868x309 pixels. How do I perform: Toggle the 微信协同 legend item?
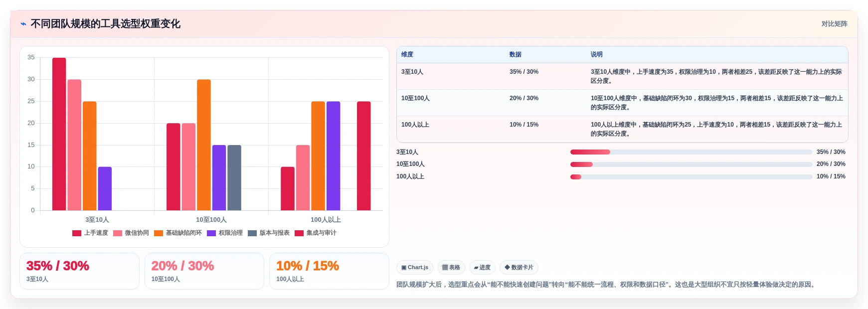point(131,233)
